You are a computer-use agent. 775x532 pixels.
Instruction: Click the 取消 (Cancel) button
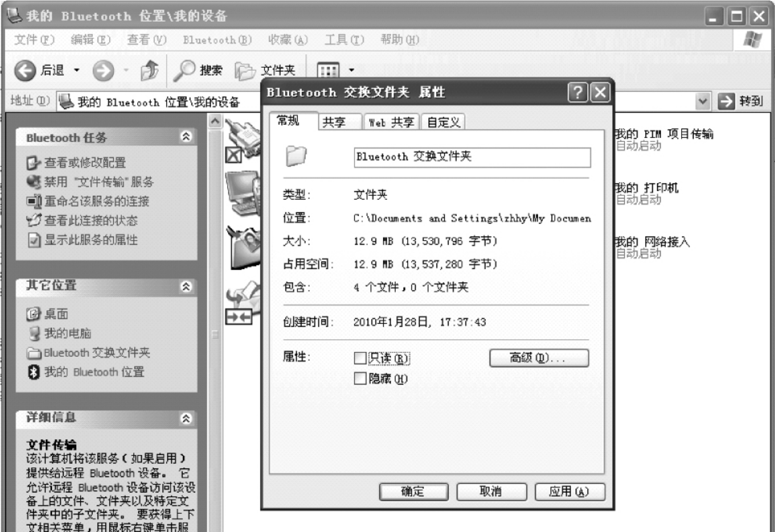(492, 491)
